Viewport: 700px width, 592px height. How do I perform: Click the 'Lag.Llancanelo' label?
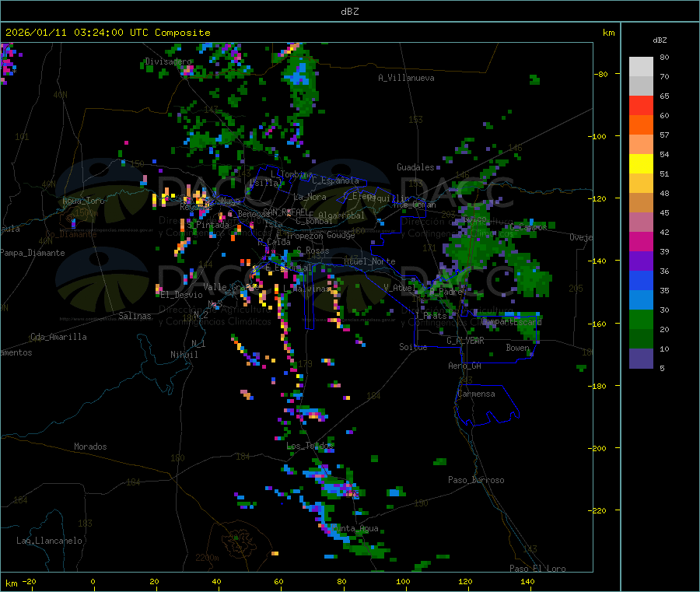tap(49, 541)
